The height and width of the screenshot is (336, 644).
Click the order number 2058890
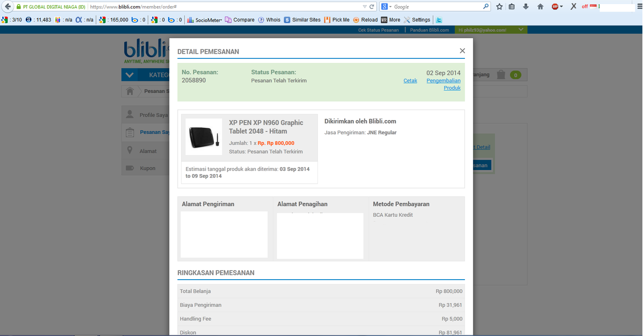click(x=194, y=80)
